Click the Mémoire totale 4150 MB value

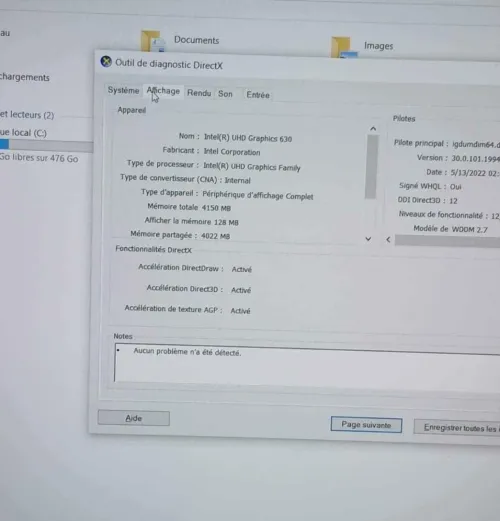[216, 208]
